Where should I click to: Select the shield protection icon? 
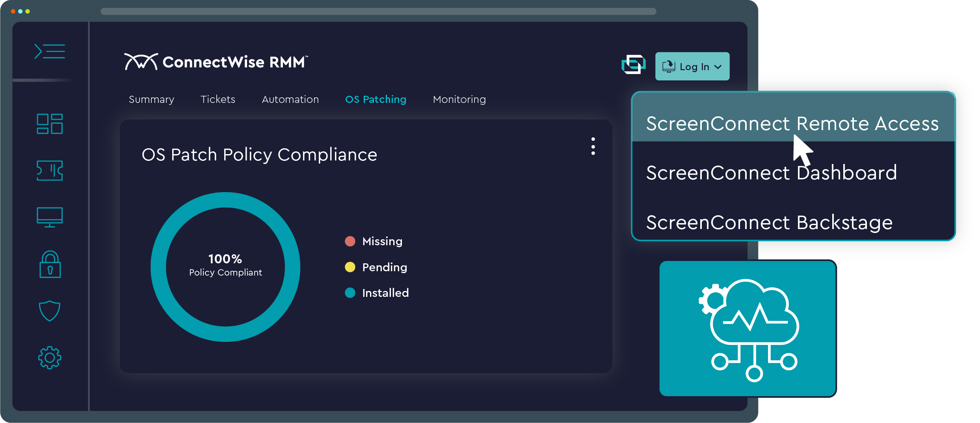tap(49, 311)
